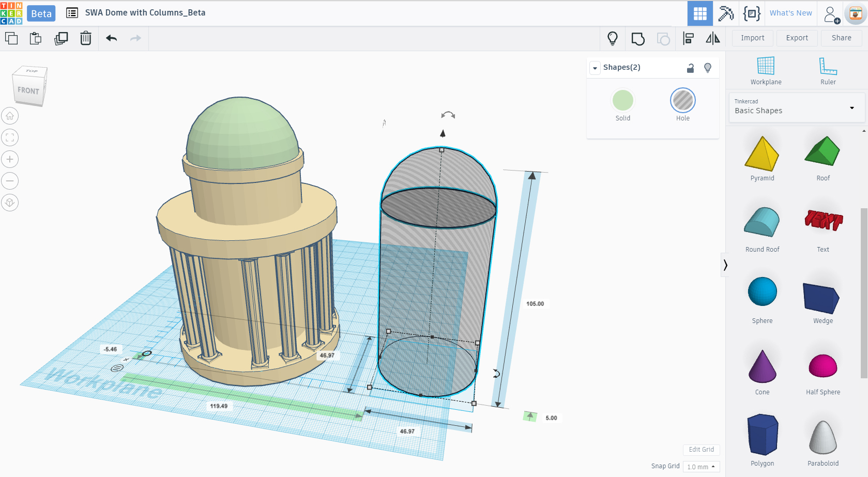Click the 105.00 height dimension
Image resolution: width=868 pixels, height=477 pixels.
coord(535,304)
